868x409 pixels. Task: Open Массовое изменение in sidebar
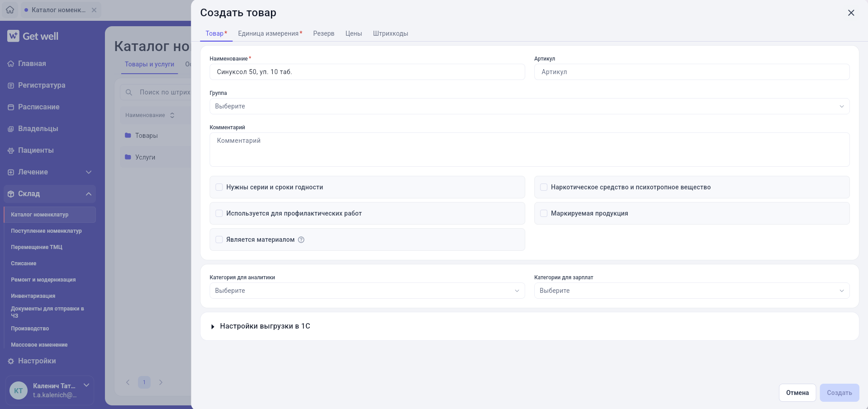tap(39, 345)
